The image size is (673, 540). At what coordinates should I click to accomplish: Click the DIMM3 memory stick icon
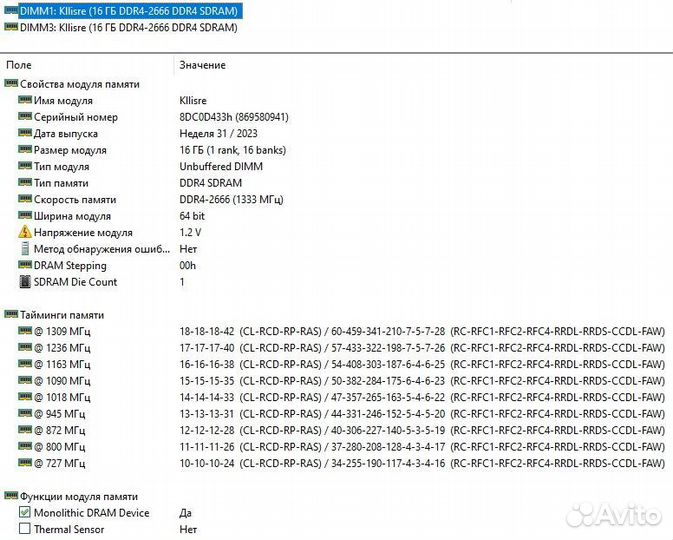pos(10,28)
